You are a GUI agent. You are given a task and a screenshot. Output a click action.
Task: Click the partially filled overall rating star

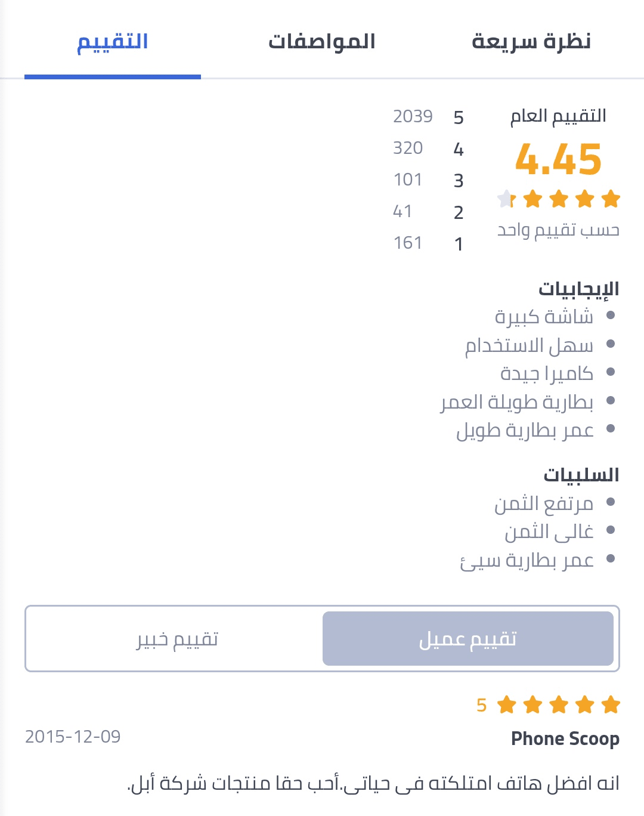[x=506, y=199]
